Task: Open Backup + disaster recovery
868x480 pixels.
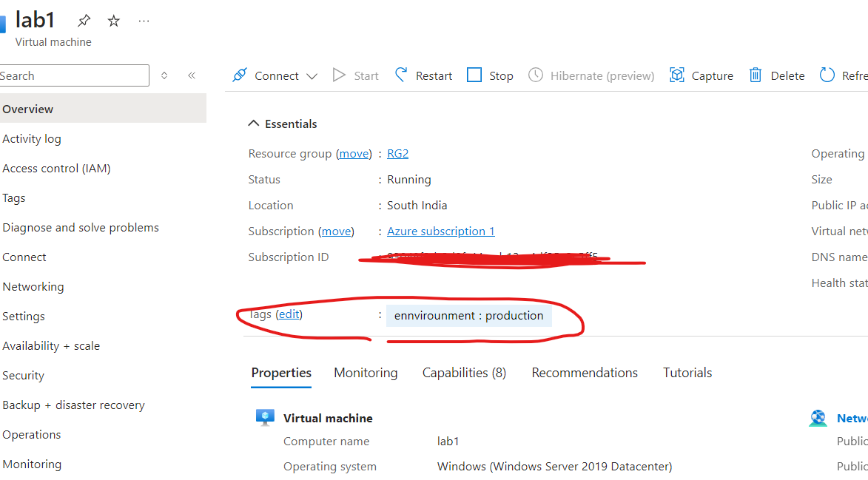Action: coord(73,405)
